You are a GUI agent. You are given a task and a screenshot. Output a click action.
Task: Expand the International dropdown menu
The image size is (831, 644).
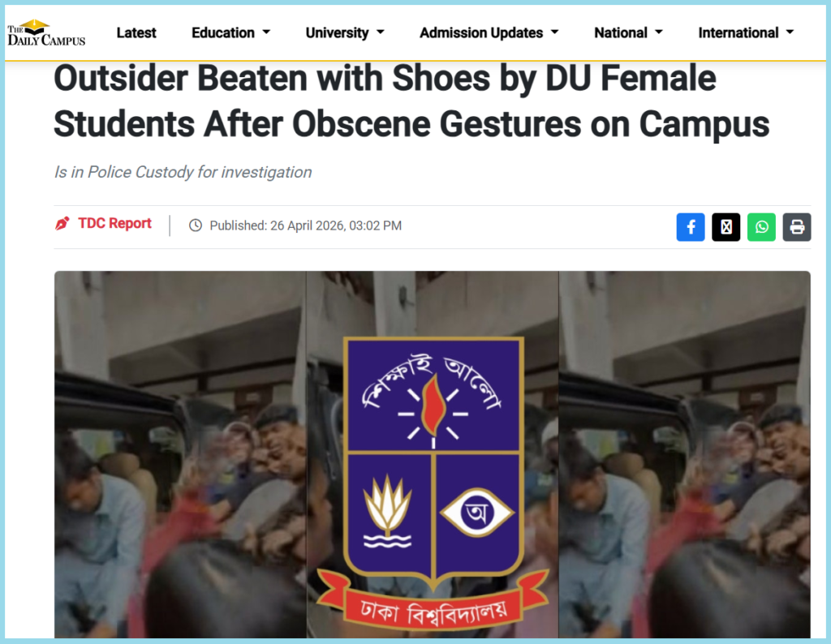pos(747,32)
